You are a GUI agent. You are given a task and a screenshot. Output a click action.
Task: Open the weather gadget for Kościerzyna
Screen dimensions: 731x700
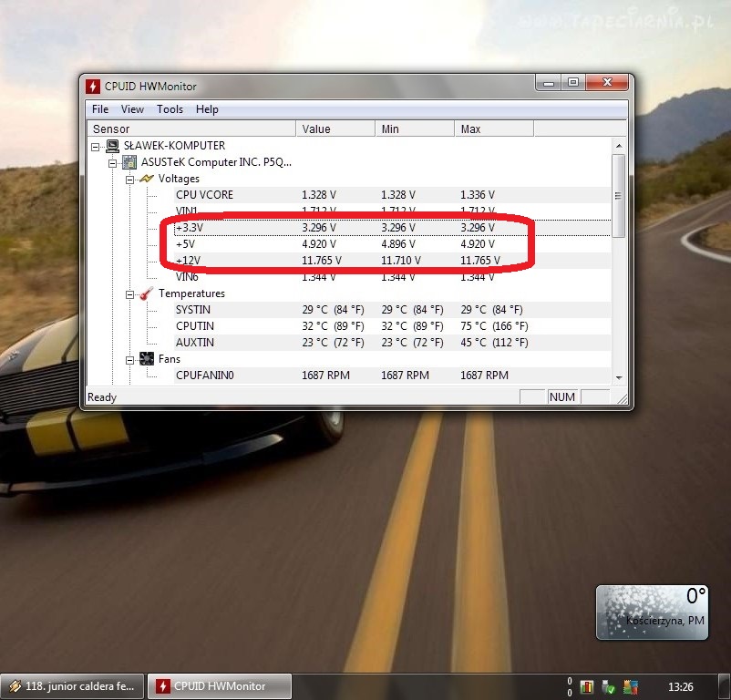[653, 612]
